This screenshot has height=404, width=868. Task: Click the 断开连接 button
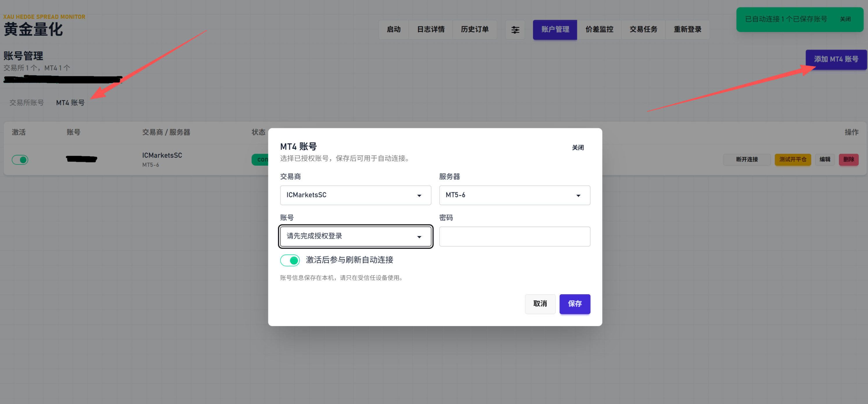(x=746, y=159)
